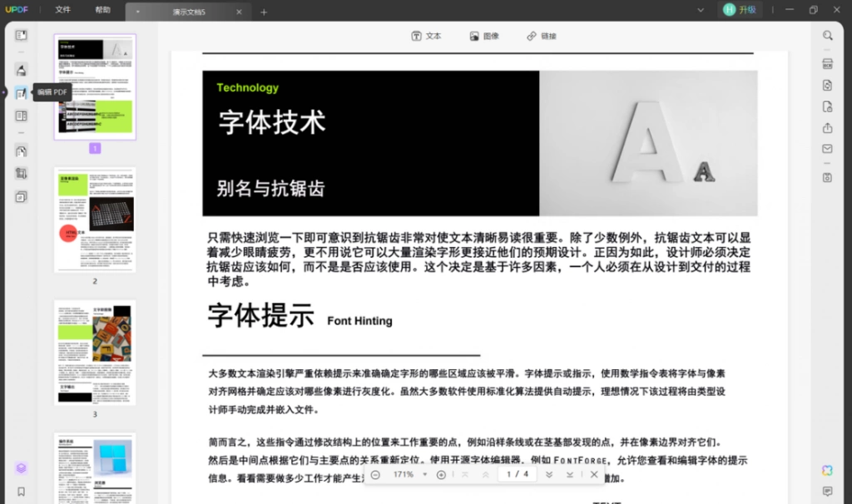Expand the 171% zoom level dropdown

[x=424, y=475]
